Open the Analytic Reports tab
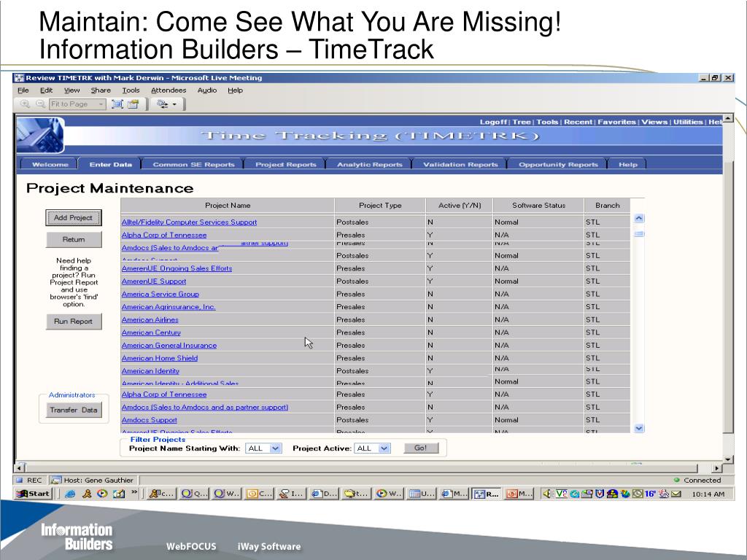The image size is (747, 560). click(370, 164)
